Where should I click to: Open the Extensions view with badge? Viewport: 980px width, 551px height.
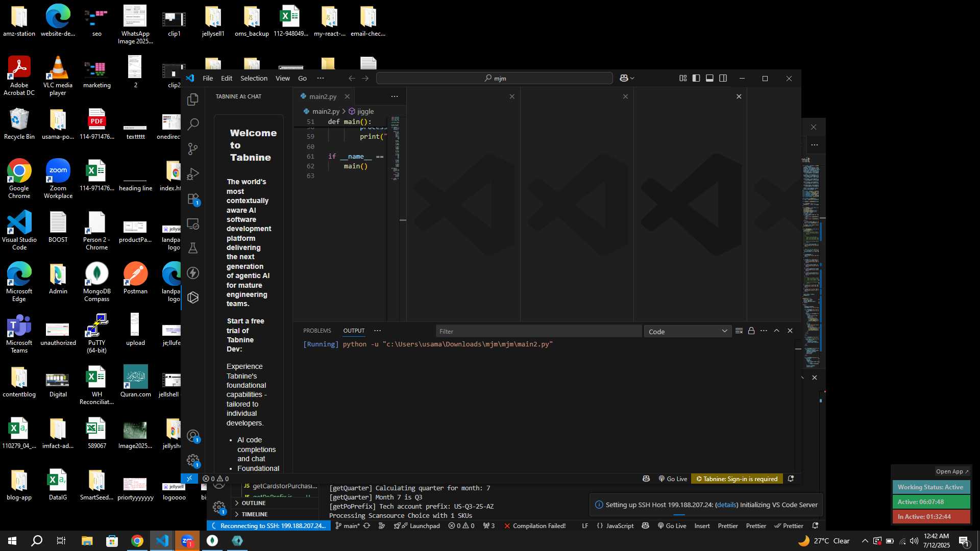tap(193, 199)
